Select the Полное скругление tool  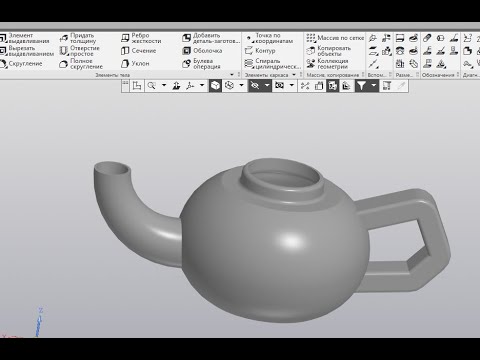(81, 64)
